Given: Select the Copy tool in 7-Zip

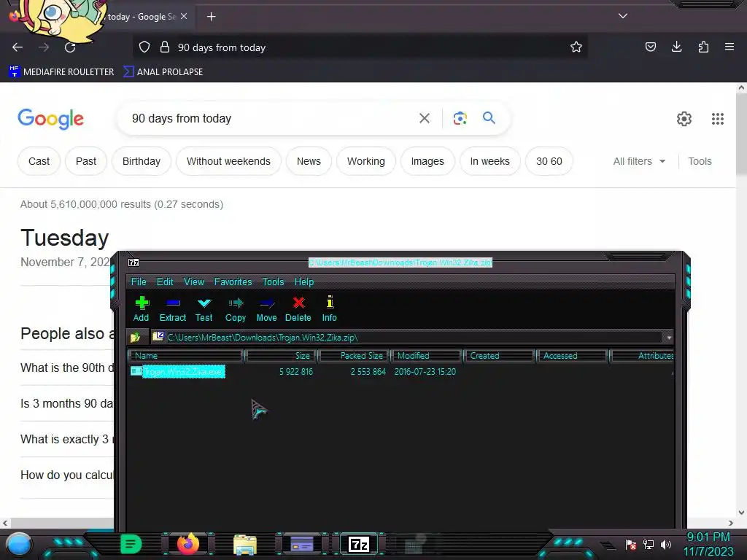Looking at the screenshot, I should click(x=236, y=309).
